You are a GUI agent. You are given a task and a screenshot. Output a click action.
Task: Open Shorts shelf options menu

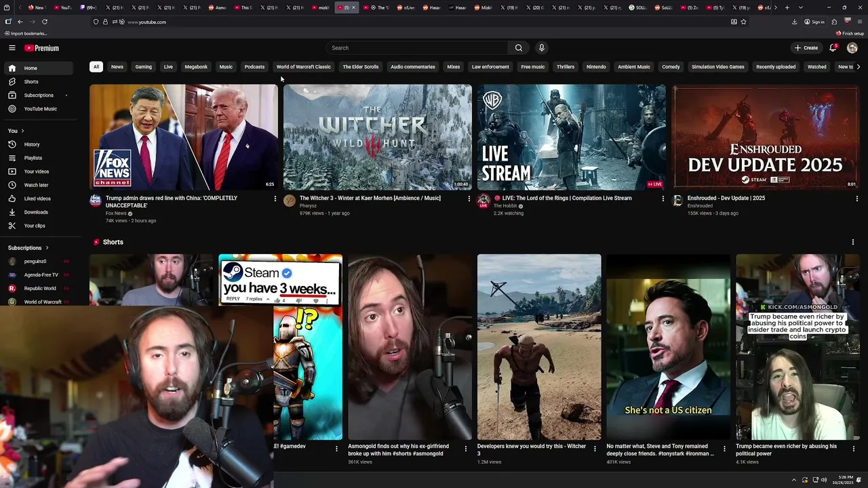(853, 242)
